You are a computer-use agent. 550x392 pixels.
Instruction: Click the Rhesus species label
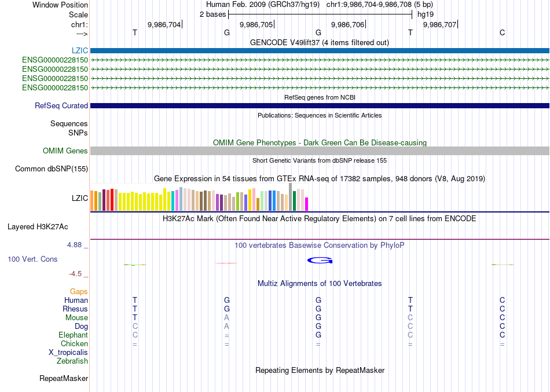click(x=75, y=309)
